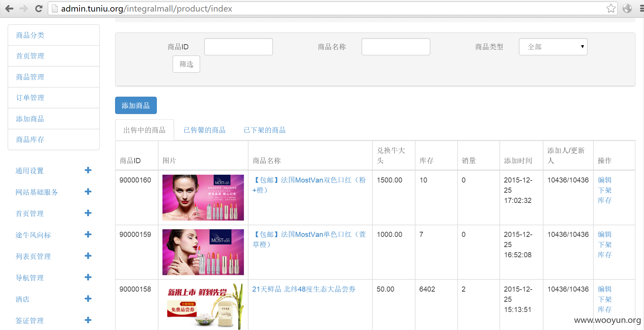
Task: Expand 途牛风向标 with plus icon
Action: (88, 235)
